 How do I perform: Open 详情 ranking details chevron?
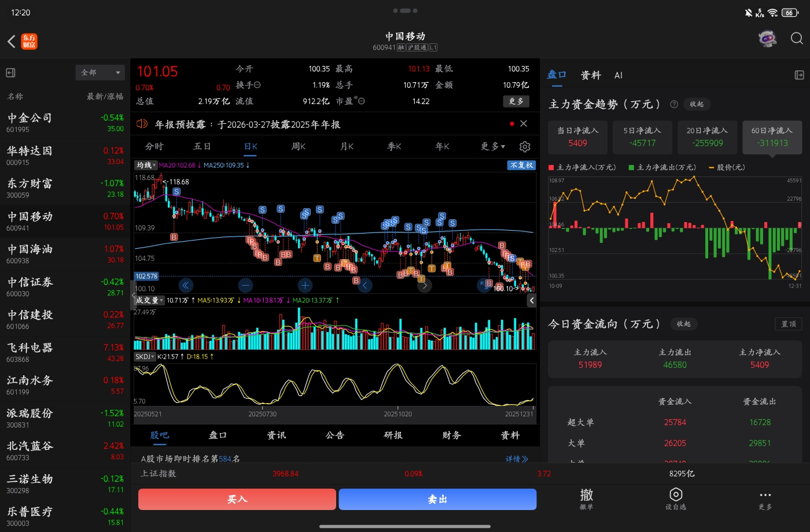pos(517,459)
